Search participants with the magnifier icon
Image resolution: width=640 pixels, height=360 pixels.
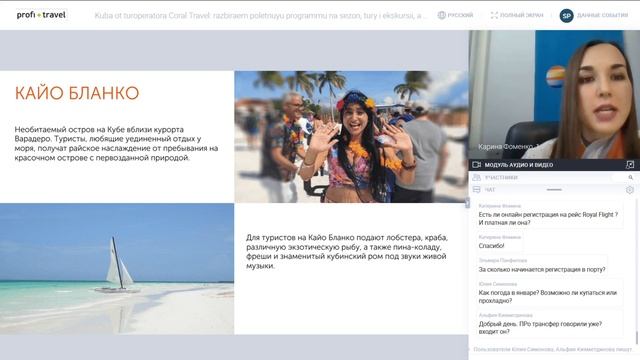(631, 177)
